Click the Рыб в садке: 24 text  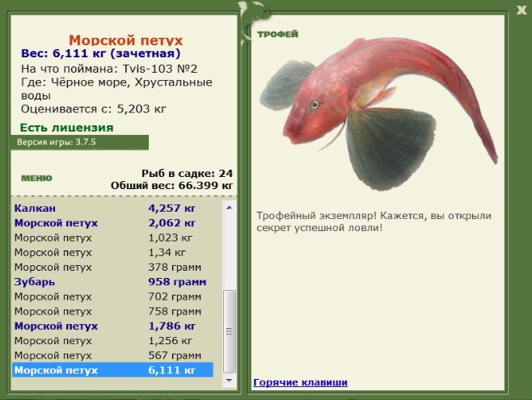(x=188, y=174)
